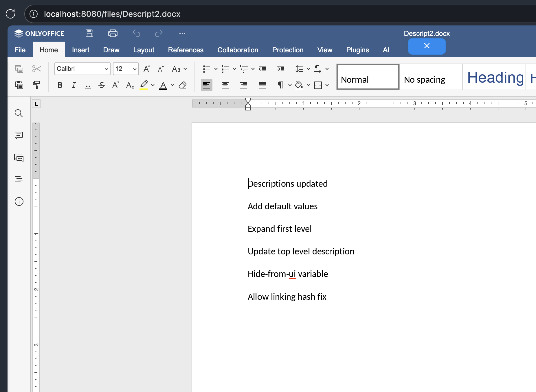The height and width of the screenshot is (392, 536).
Task: Open the References ribbon tab
Action: [x=186, y=50]
